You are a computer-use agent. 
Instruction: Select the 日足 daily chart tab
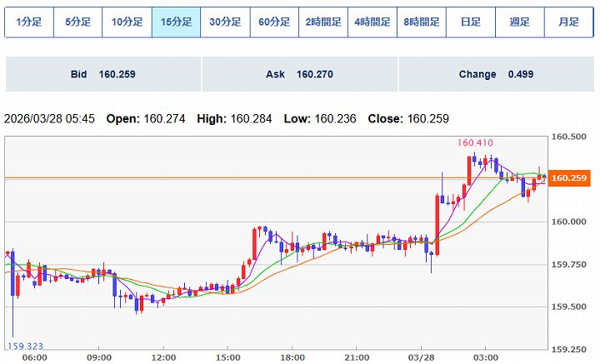coord(471,22)
